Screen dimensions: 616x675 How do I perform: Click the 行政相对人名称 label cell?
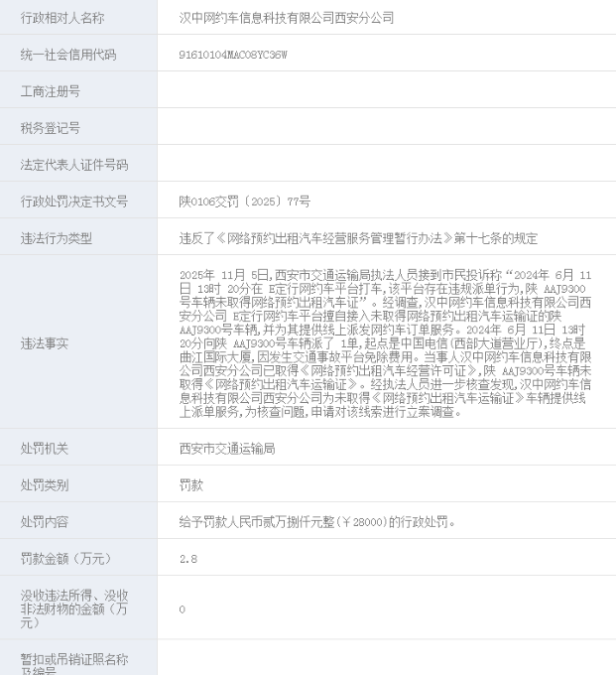(62, 18)
